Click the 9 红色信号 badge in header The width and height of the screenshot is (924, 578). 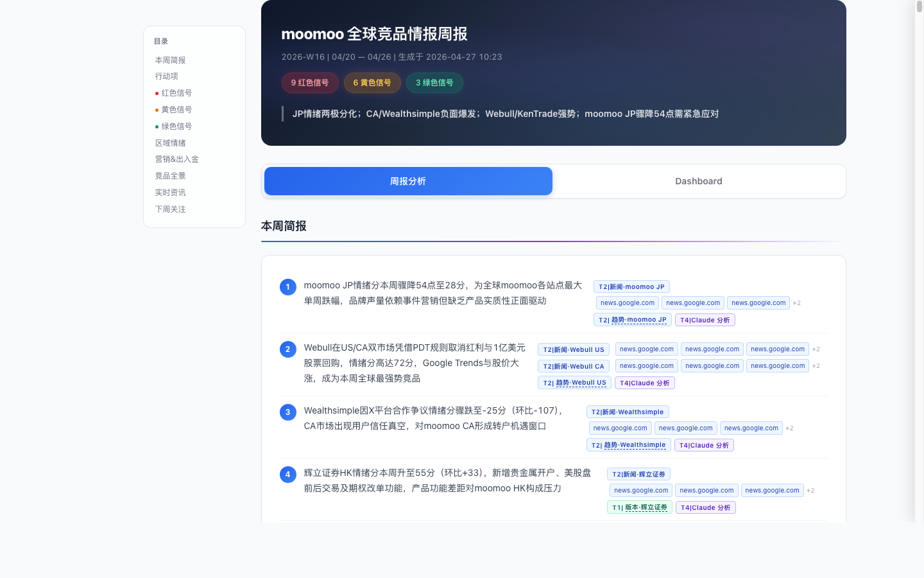pos(310,83)
